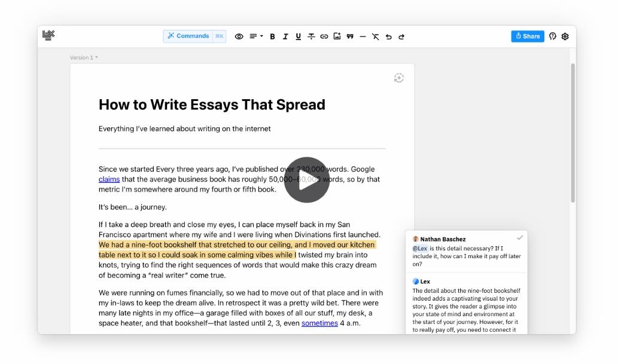Open the text alignment dropdown
618x364 pixels.
tap(256, 36)
